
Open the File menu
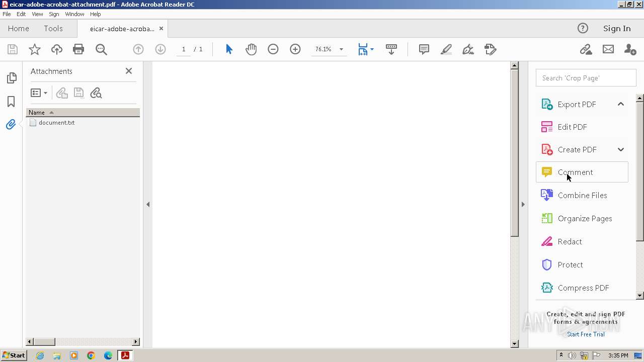(x=7, y=14)
